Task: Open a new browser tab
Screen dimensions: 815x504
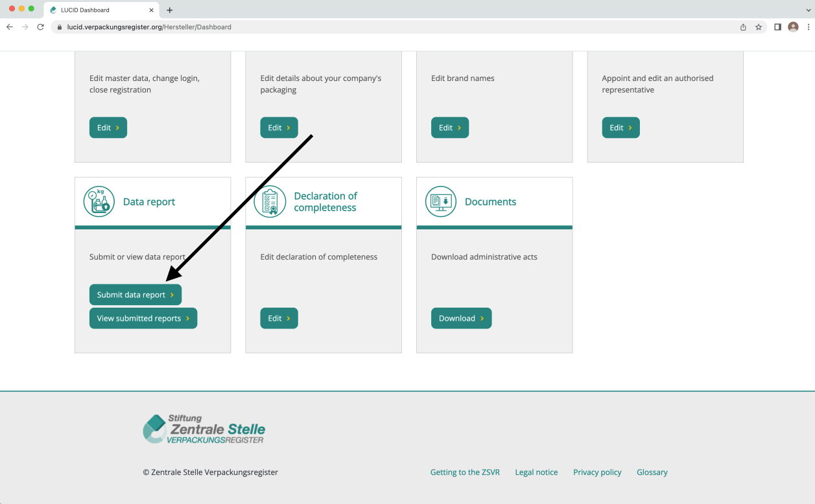Action: (170, 10)
